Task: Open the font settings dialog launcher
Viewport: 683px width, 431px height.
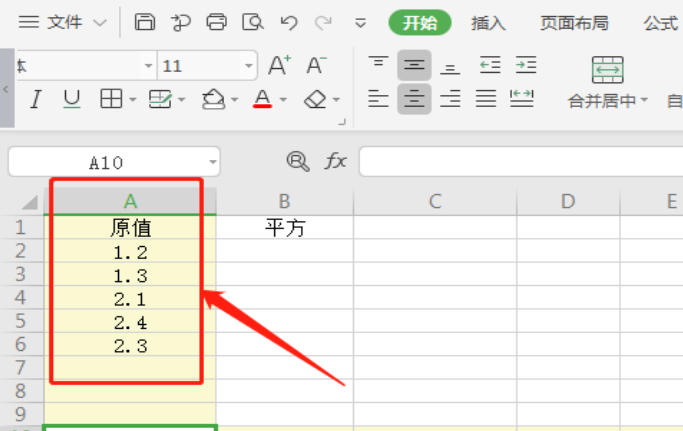Action: coord(342,122)
